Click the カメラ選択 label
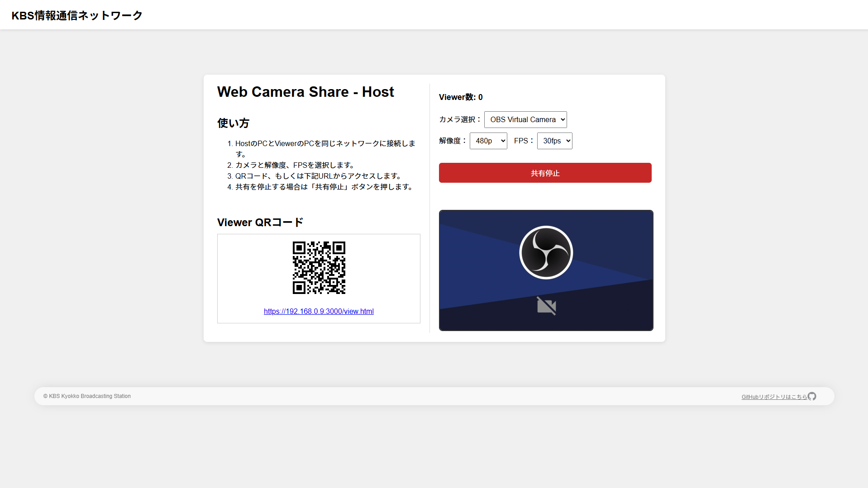This screenshot has height=488, width=868. [459, 119]
